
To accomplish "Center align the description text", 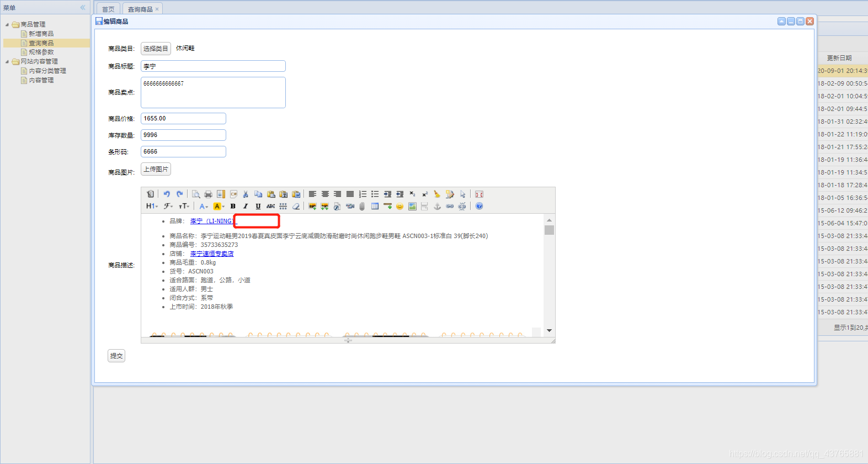I will pos(325,194).
